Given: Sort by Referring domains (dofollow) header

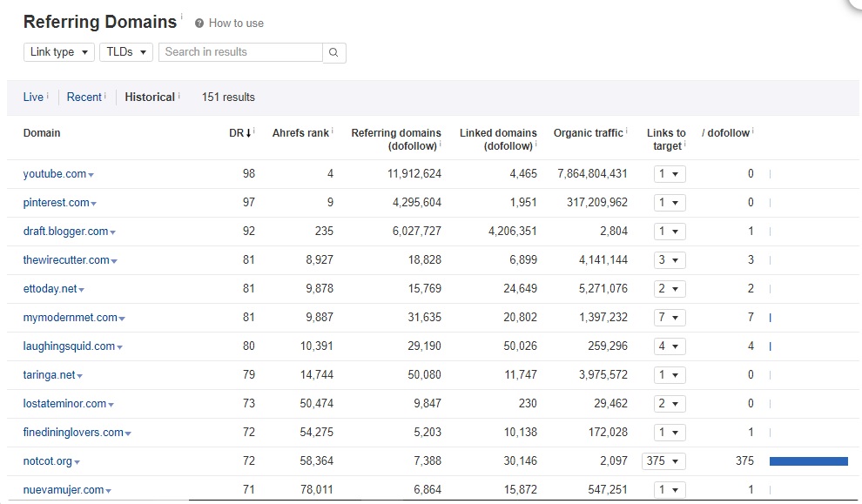Looking at the screenshot, I should (x=396, y=139).
